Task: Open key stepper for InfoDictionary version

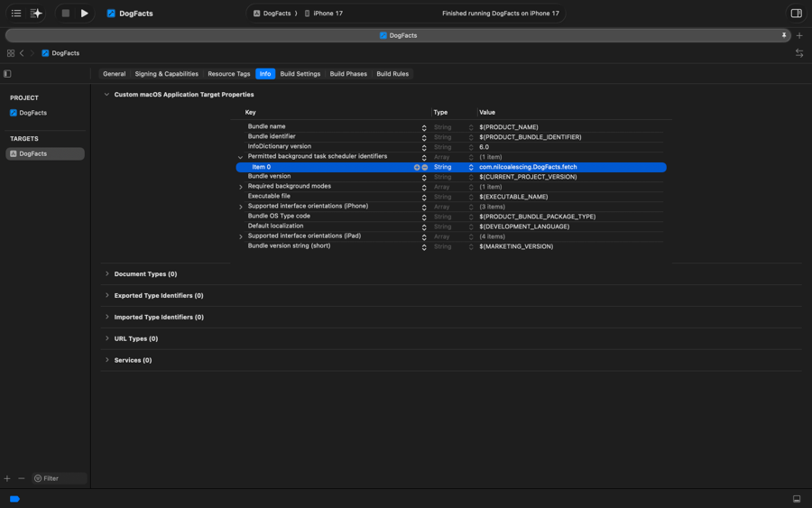Action: (x=424, y=147)
